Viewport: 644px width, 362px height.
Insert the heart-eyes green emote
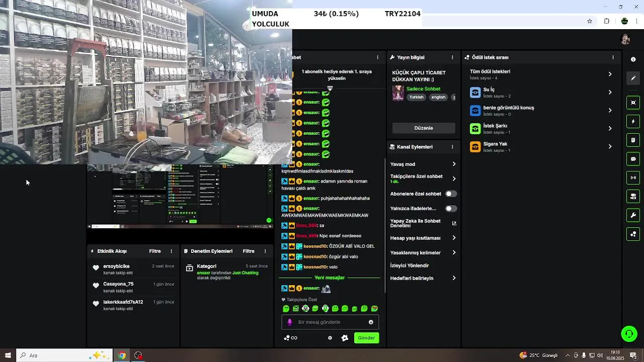pyautogui.click(x=374, y=309)
